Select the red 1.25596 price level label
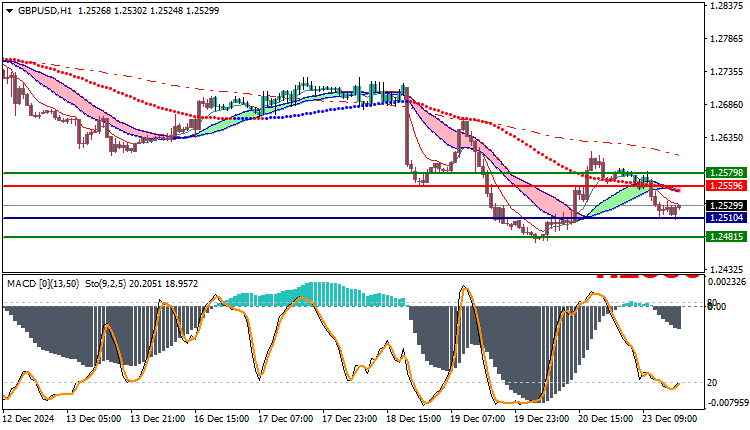This screenshot has height=430, width=750. [726, 186]
